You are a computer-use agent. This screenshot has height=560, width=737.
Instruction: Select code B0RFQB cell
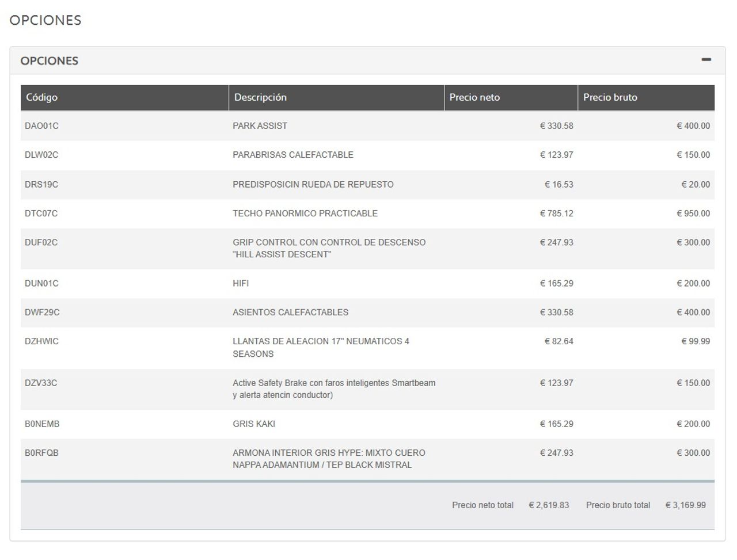click(x=41, y=453)
